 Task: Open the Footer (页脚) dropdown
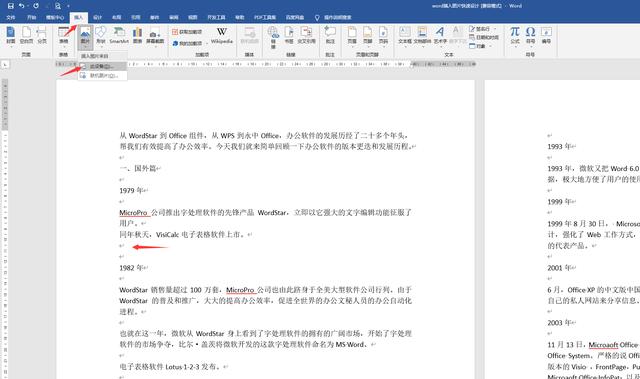(367, 36)
